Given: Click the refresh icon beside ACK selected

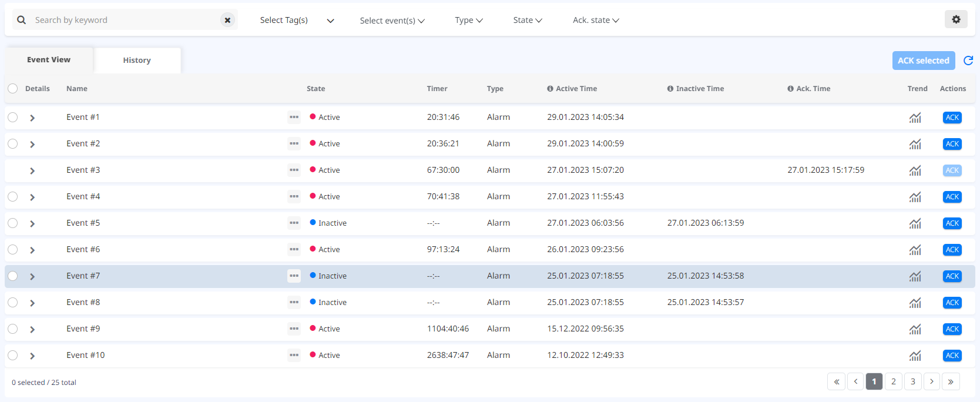Looking at the screenshot, I should pos(968,61).
